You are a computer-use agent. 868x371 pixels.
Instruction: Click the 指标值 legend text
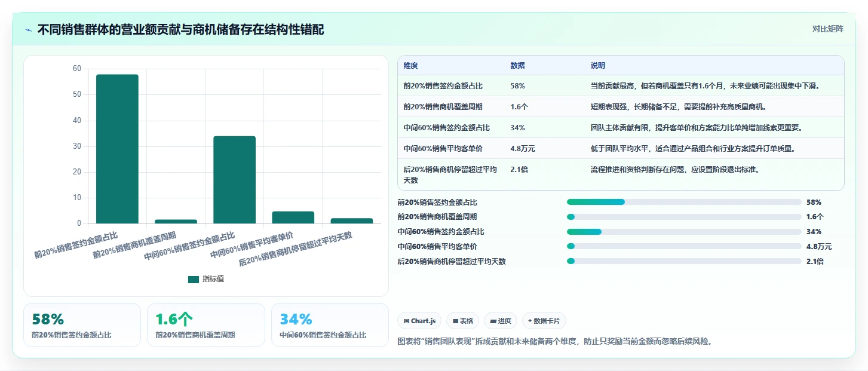(213, 279)
